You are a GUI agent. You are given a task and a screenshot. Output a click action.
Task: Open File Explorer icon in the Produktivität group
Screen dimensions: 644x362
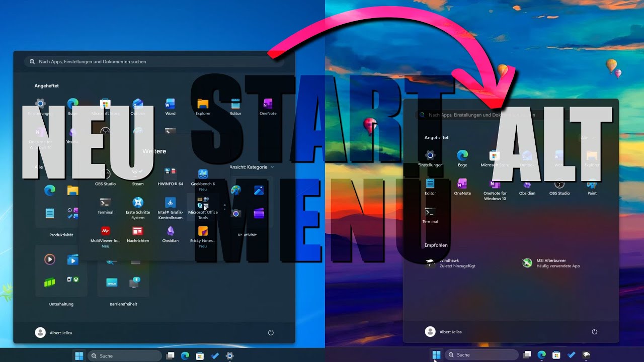pos(73,191)
